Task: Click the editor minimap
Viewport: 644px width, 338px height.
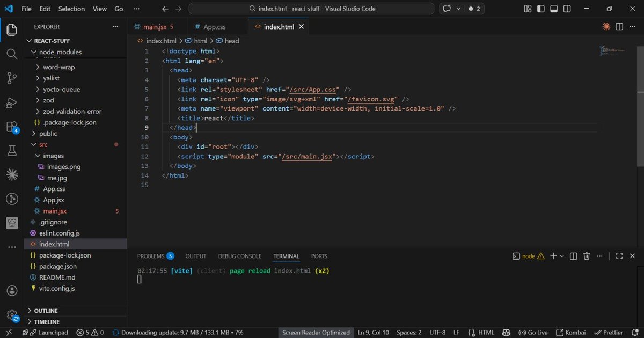Action: click(612, 52)
